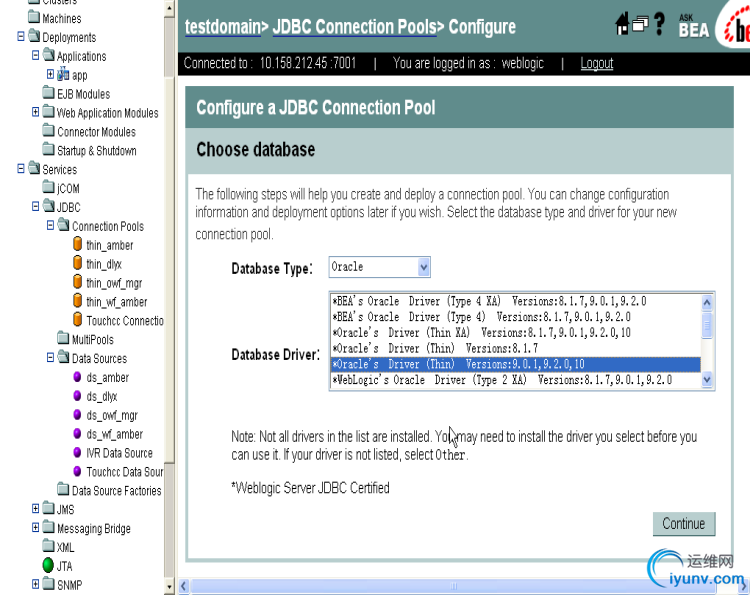750x595 pixels.
Task: Select Oracle's Driver (Thin) Versions:8.1.7
Action: [x=516, y=348]
